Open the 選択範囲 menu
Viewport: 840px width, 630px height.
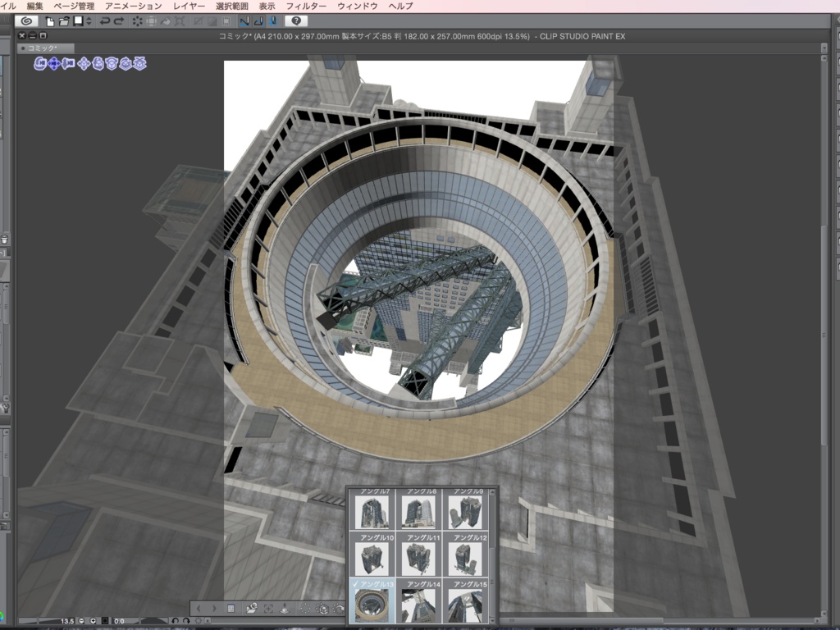click(232, 6)
